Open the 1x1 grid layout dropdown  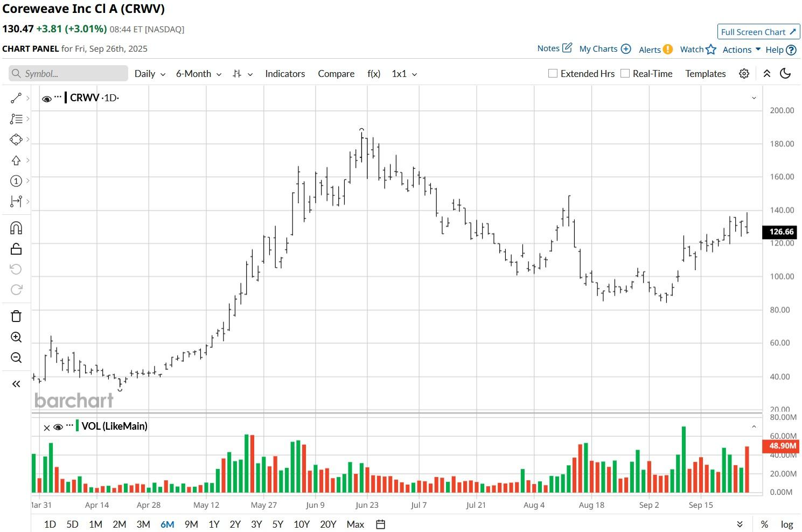[404, 74]
